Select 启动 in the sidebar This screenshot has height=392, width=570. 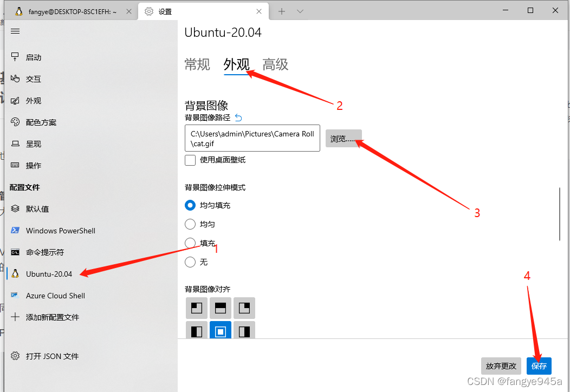34,57
